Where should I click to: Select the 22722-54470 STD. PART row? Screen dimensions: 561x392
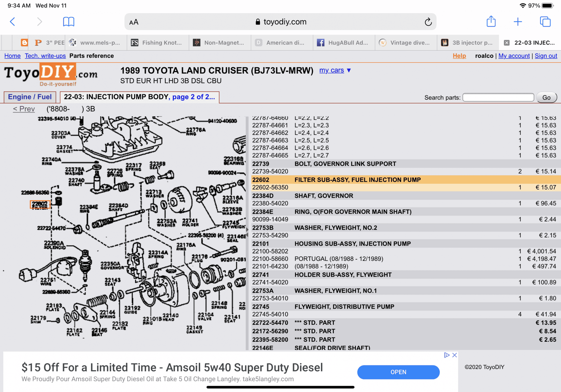click(x=406, y=323)
